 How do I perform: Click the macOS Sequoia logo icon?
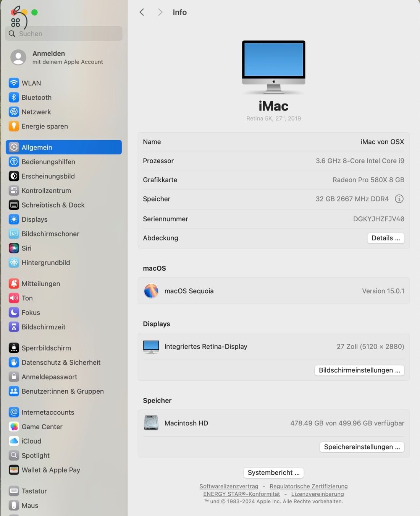151,291
